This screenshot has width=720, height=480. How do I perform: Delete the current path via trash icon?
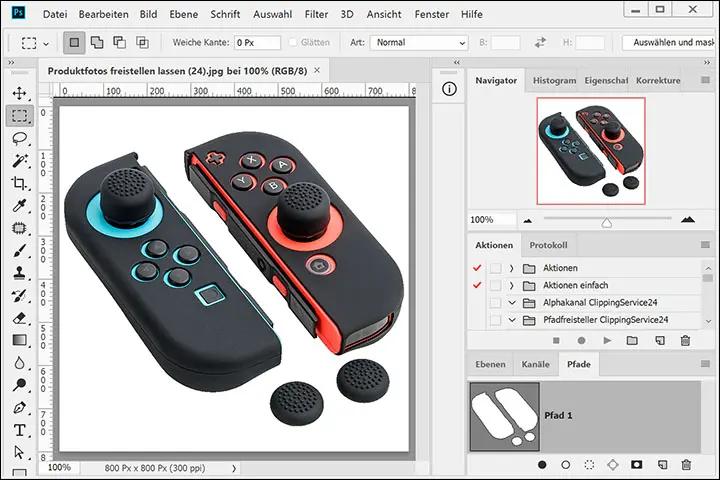tap(686, 465)
